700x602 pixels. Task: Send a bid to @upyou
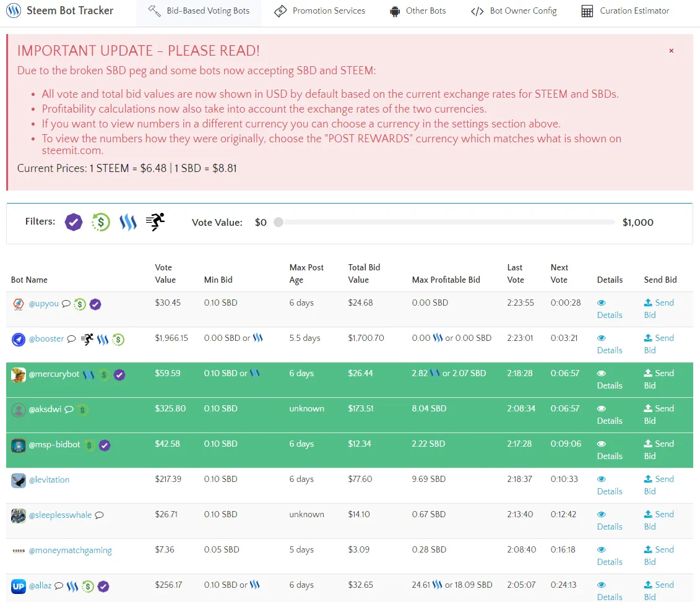659,309
